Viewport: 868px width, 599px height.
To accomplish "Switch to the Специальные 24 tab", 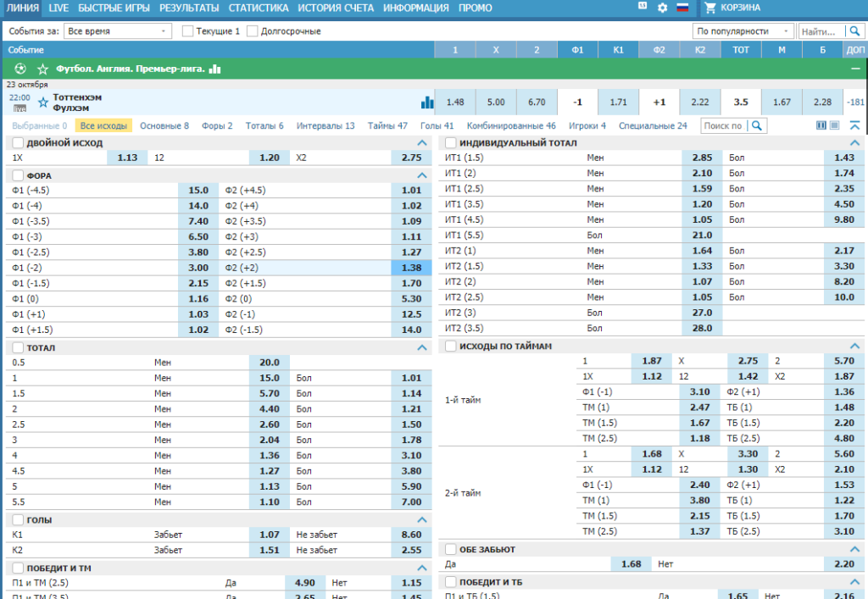I will pos(653,125).
